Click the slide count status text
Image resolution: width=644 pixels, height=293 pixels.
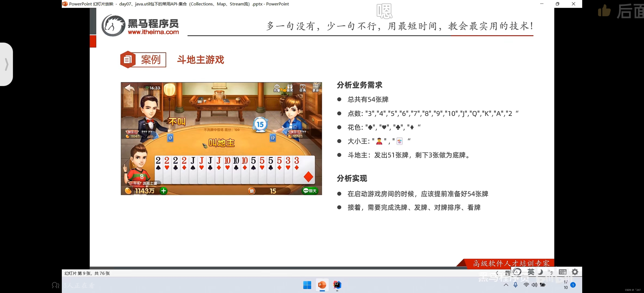click(x=87, y=273)
